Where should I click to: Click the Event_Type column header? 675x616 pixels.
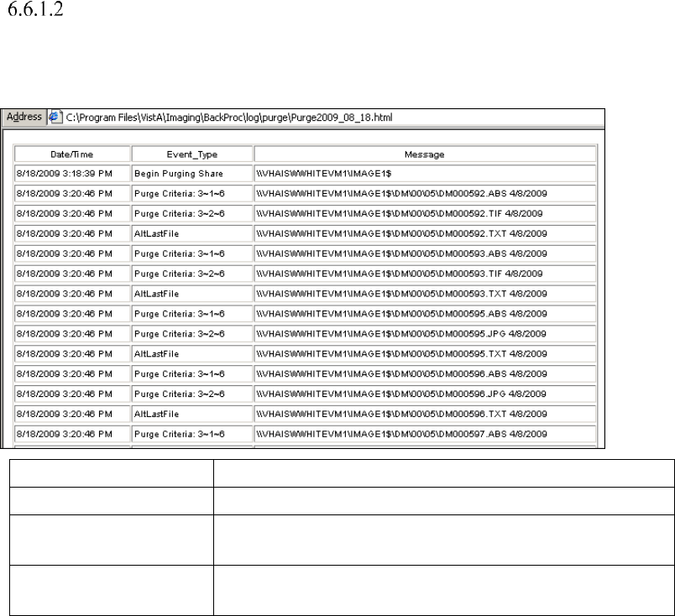click(192, 154)
